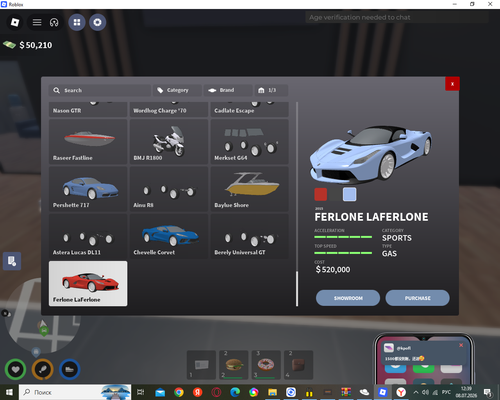Select the donut in hotbar slot 3
This screenshot has width=500, height=400.
266,365
